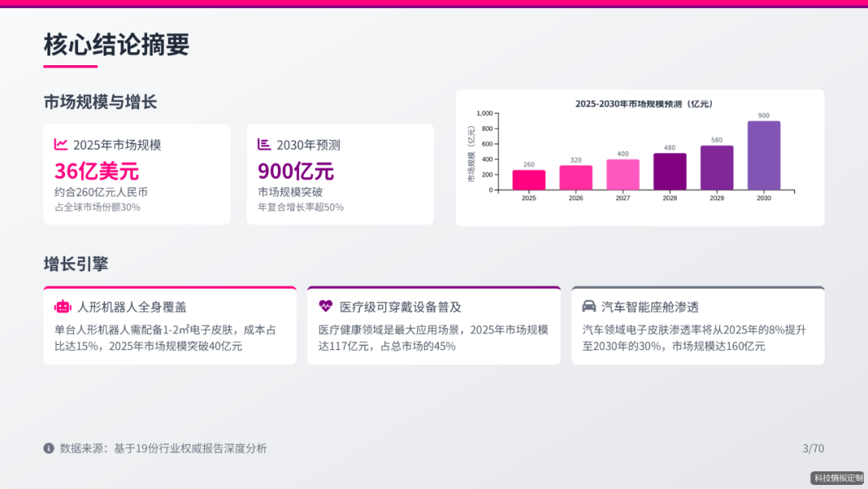Viewport: 868px width, 489px height.
Task: Open the 汽车智能座舱渗透 card
Action: coord(698,326)
